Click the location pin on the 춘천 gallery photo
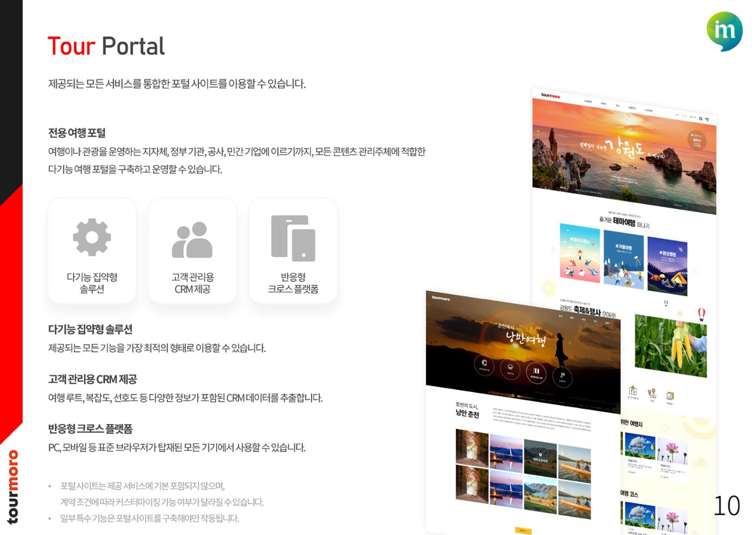 click(540, 455)
